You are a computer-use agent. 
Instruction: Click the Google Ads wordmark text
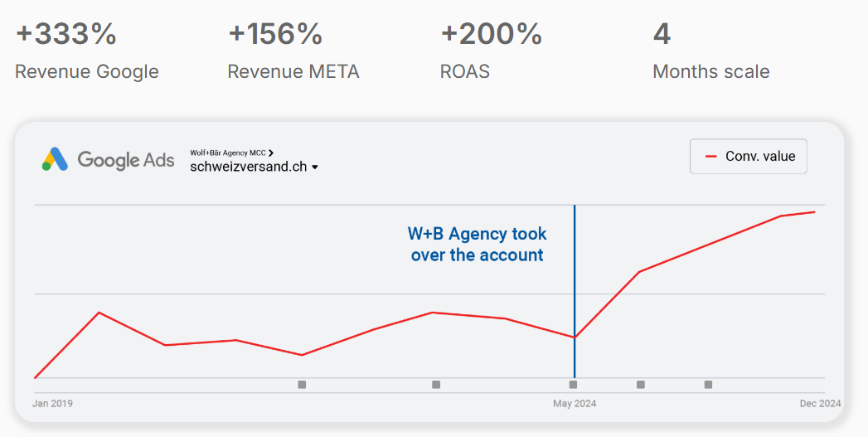click(x=126, y=160)
